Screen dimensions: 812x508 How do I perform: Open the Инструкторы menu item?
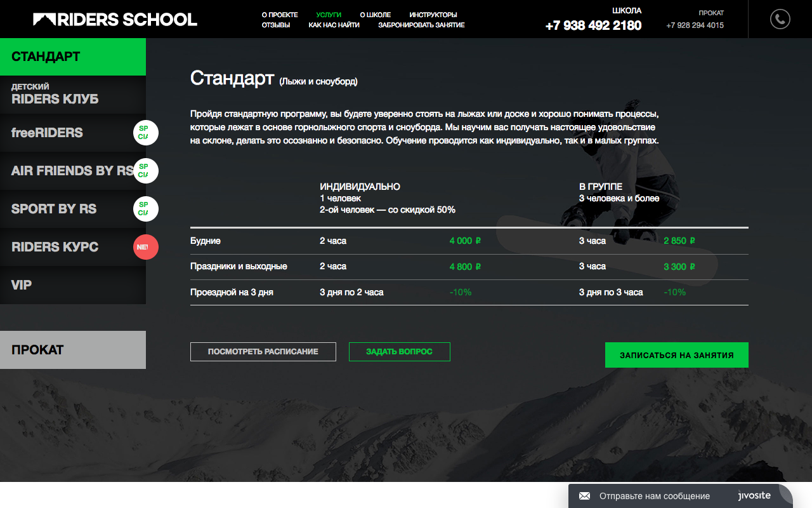click(x=433, y=15)
